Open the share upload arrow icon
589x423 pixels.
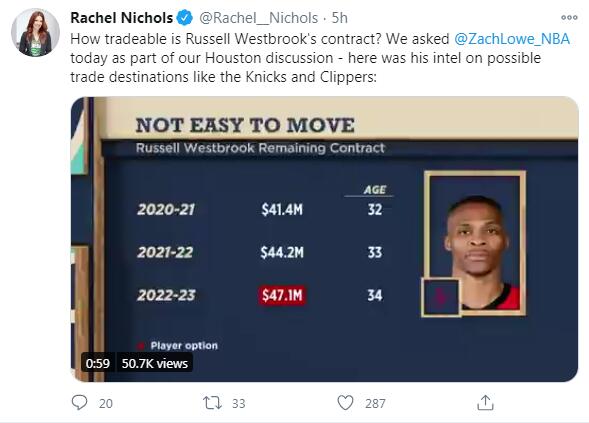(x=485, y=403)
